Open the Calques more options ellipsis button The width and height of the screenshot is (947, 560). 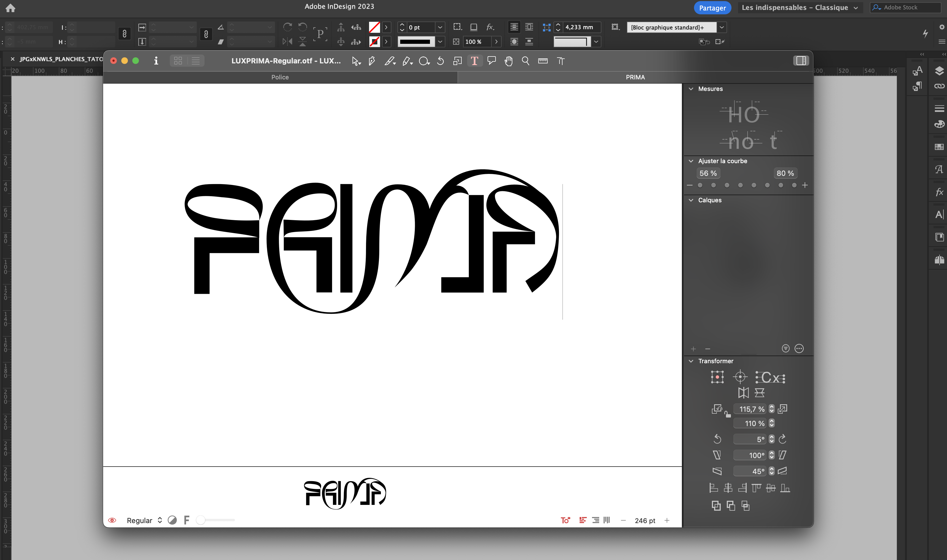point(799,348)
